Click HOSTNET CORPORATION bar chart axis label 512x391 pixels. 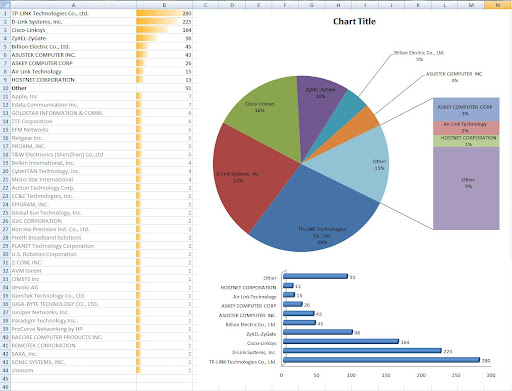coord(248,287)
